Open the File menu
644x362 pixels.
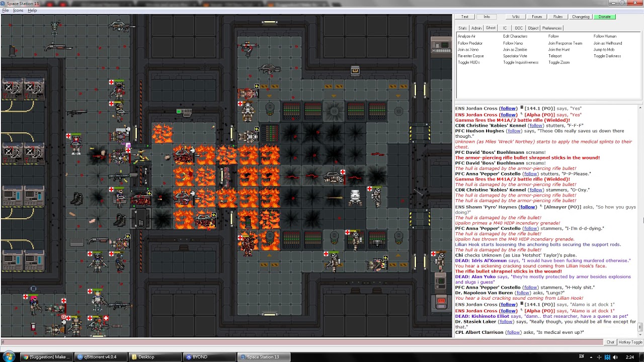tap(5, 11)
